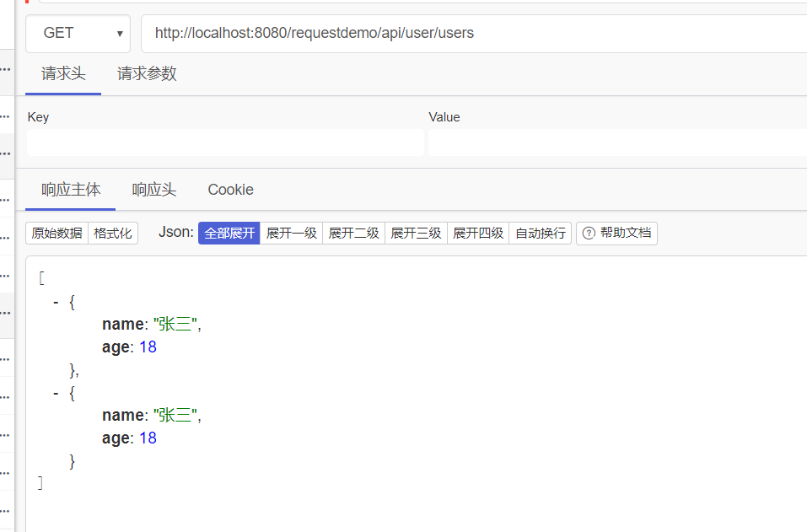
Task: Select the 格式化 formatted view
Action: [113, 233]
